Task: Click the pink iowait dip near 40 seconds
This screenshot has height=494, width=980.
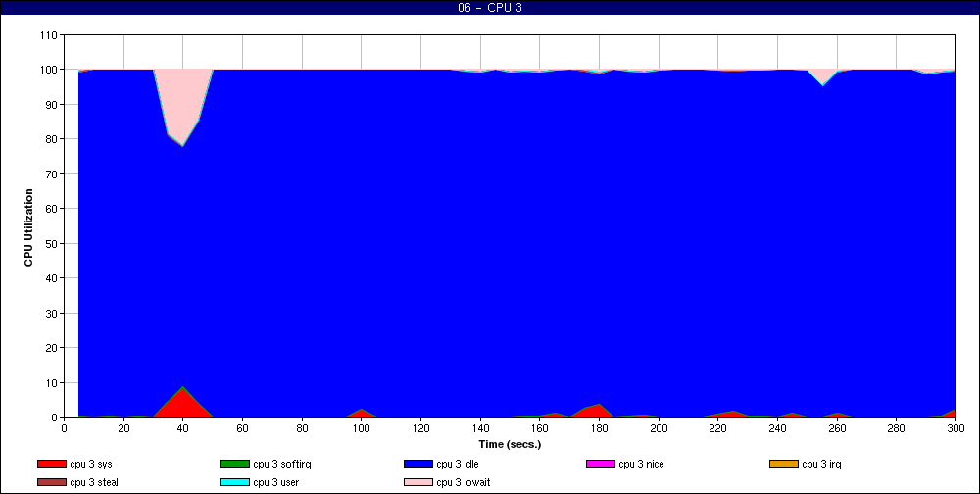Action: tap(182, 103)
